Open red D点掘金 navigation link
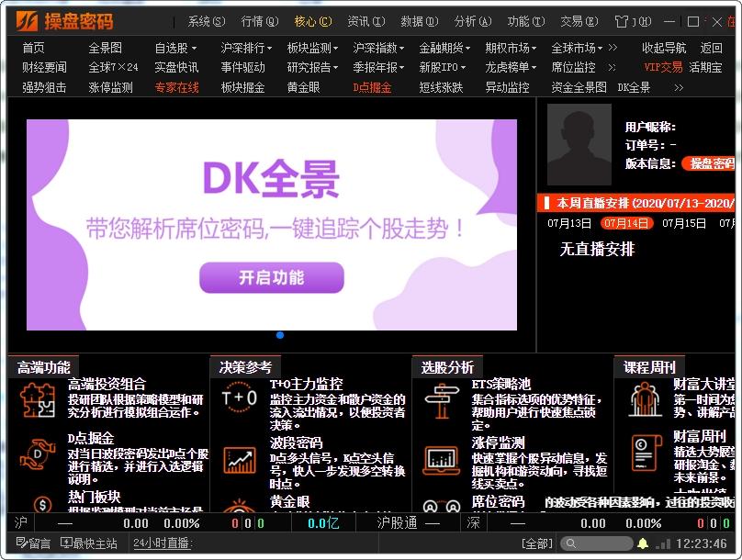 pos(372,87)
